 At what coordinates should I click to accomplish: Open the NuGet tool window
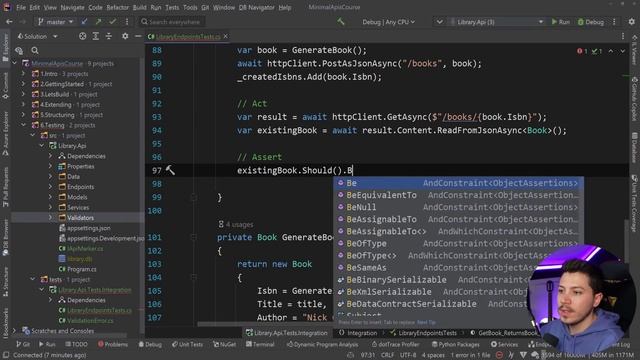pos(225,344)
